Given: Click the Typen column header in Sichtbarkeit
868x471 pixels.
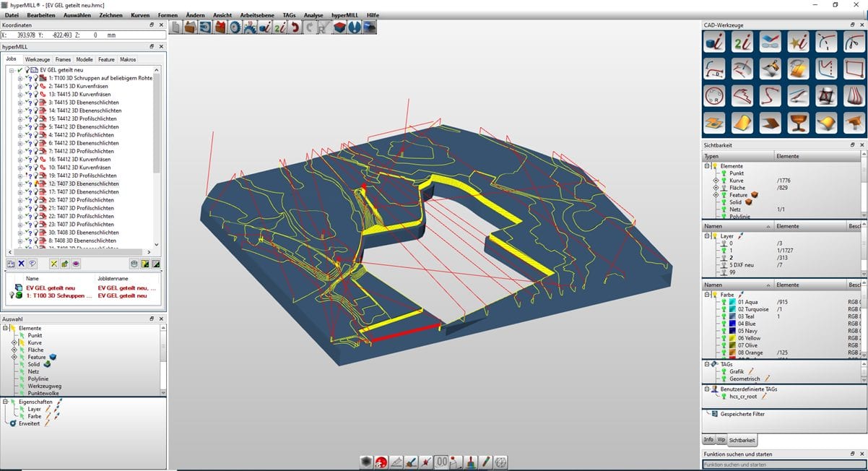Looking at the screenshot, I should [x=738, y=156].
